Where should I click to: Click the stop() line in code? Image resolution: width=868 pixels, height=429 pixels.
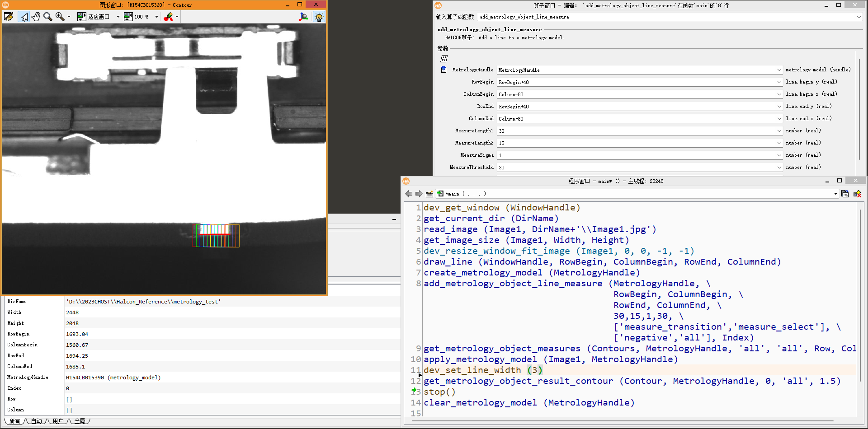pyautogui.click(x=439, y=392)
